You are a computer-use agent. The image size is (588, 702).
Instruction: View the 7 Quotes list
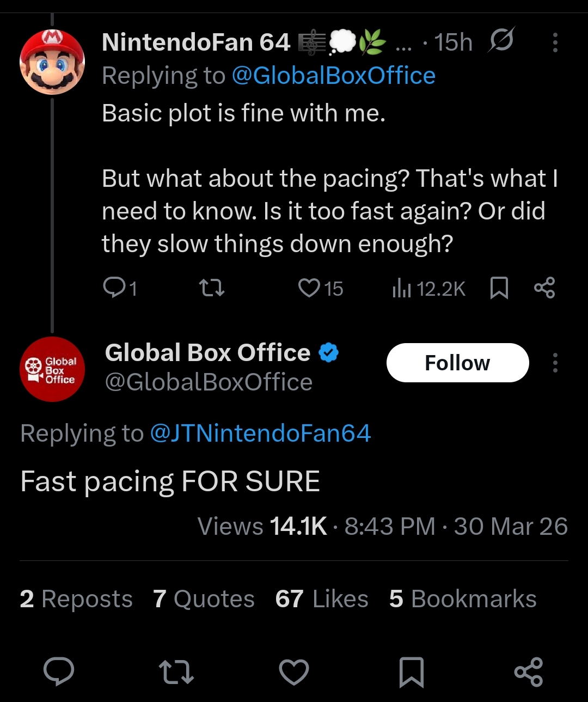coord(204,599)
